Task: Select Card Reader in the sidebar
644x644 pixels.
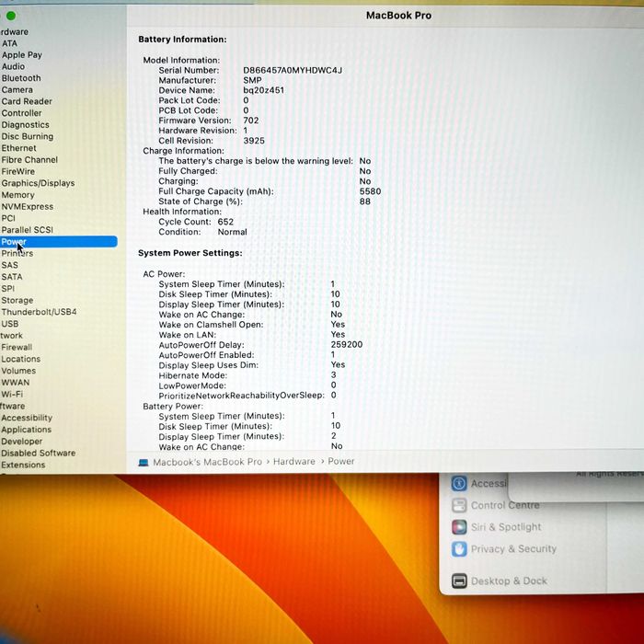Action: pos(27,101)
